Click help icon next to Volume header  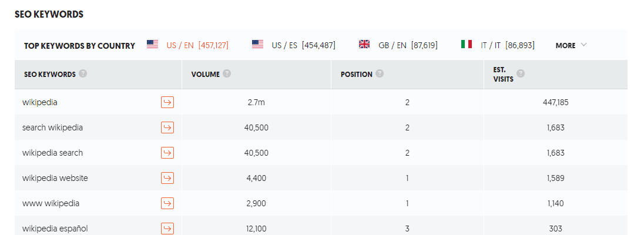227,74
